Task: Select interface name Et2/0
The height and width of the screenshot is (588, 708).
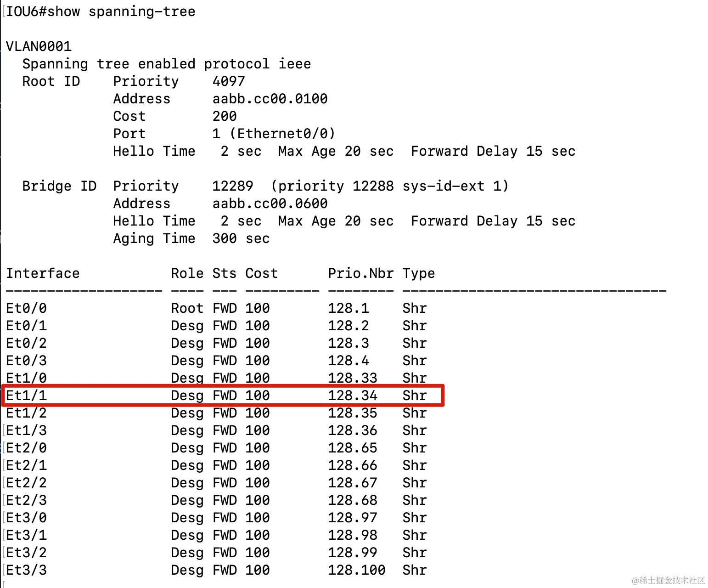Action: 26,448
